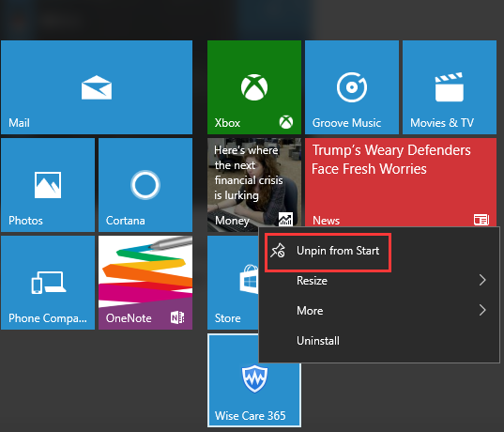Expand the Resize submenu arrow
The width and height of the screenshot is (504, 432).
click(x=482, y=280)
